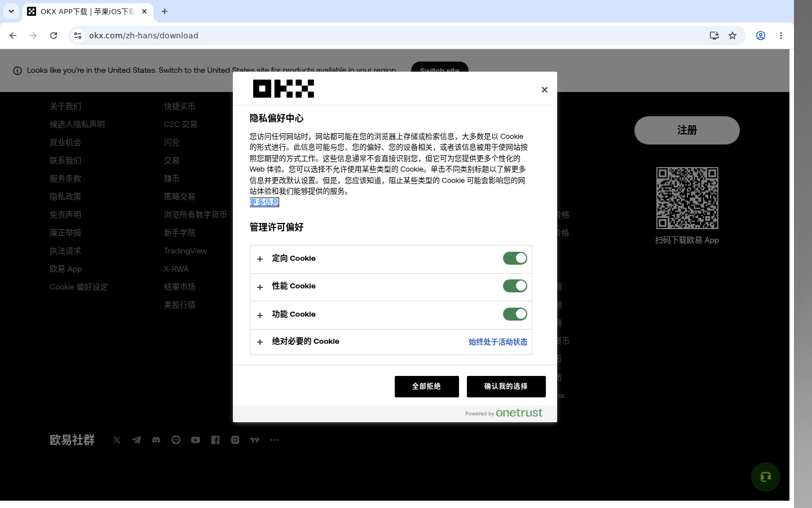Open the 闪兑 link

pos(172,142)
